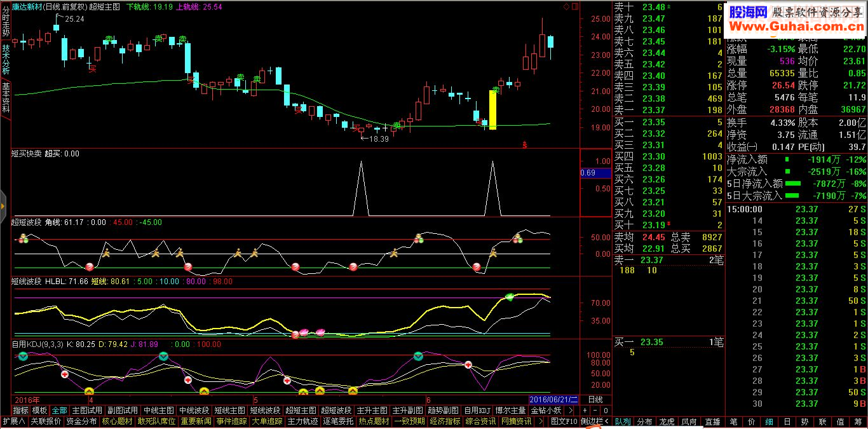Expand the 扩展∧ panel
The image size is (868, 429).
(x=15, y=421)
